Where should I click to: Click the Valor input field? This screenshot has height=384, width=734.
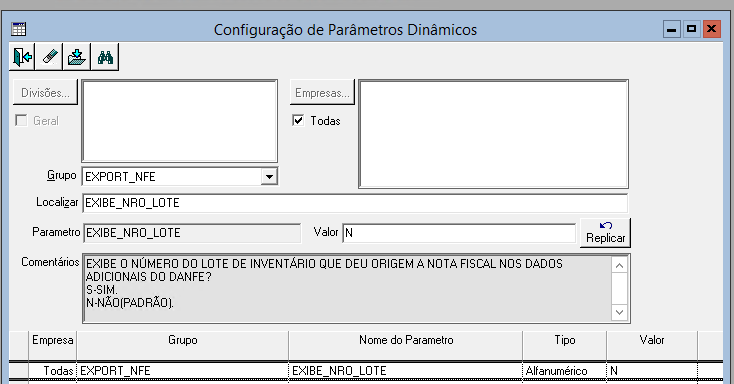(459, 233)
